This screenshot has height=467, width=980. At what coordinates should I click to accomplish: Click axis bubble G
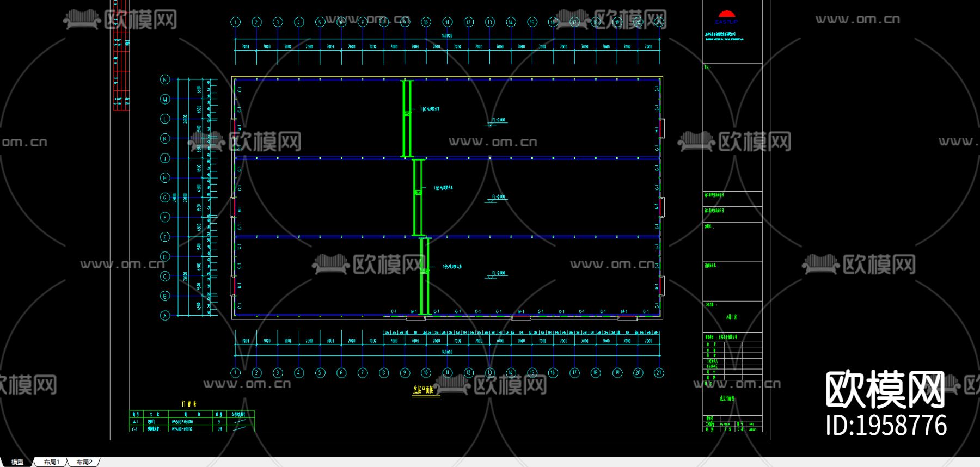click(165, 198)
